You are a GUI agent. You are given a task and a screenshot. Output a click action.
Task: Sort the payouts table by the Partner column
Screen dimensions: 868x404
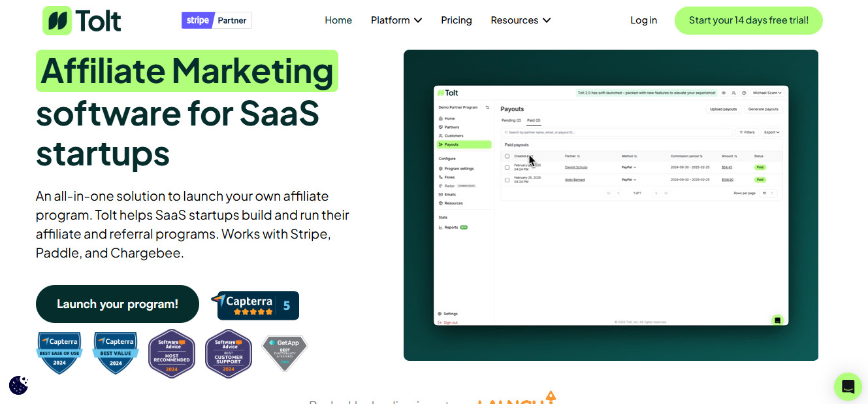(x=572, y=156)
